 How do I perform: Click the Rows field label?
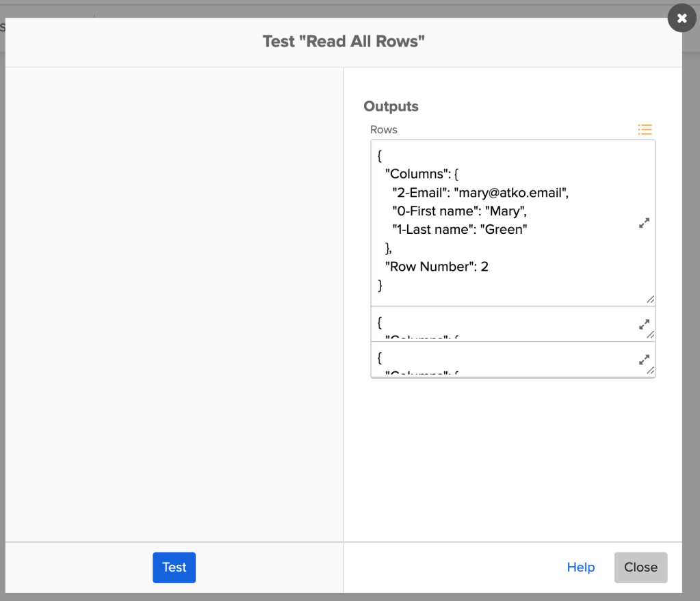point(384,129)
